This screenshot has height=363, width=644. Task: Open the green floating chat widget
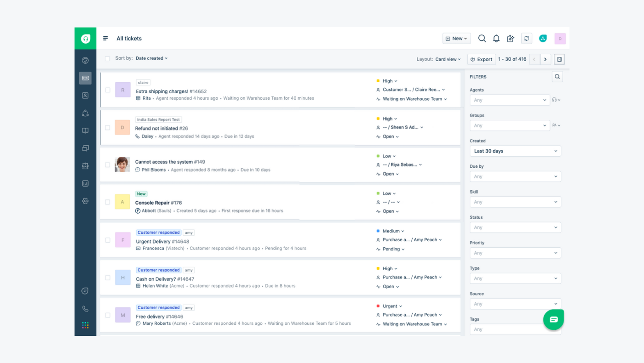click(x=553, y=319)
